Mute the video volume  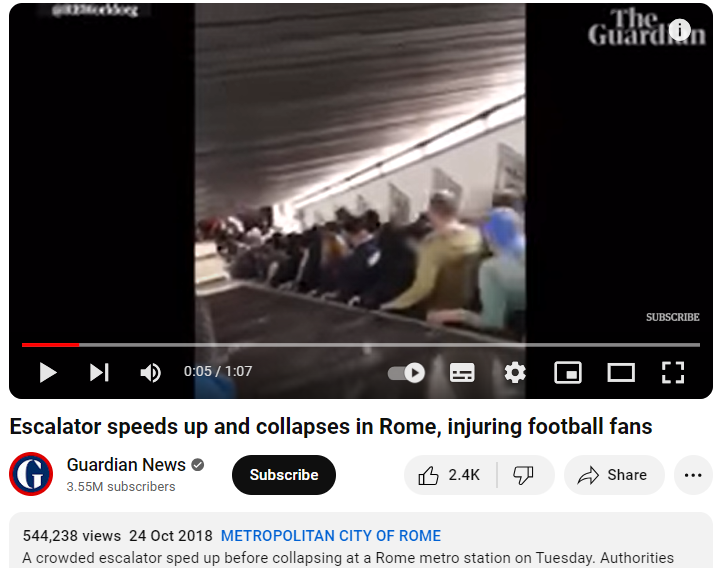coord(150,372)
